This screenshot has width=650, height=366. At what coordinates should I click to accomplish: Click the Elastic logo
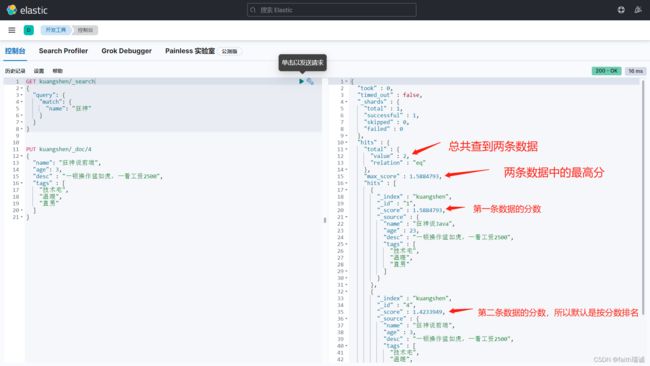pyautogui.click(x=27, y=10)
